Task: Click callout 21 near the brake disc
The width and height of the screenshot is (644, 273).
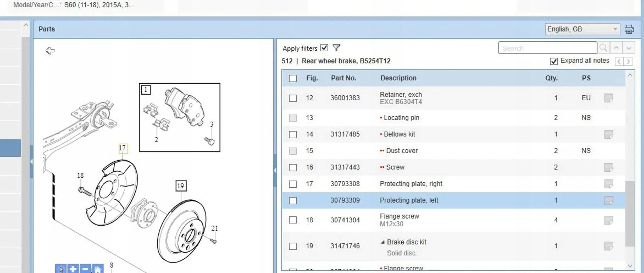Action: (215, 228)
